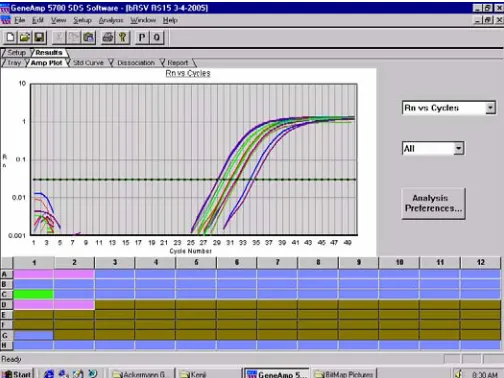The height and width of the screenshot is (378, 504).
Task: Open the Help menu
Action: (170, 20)
